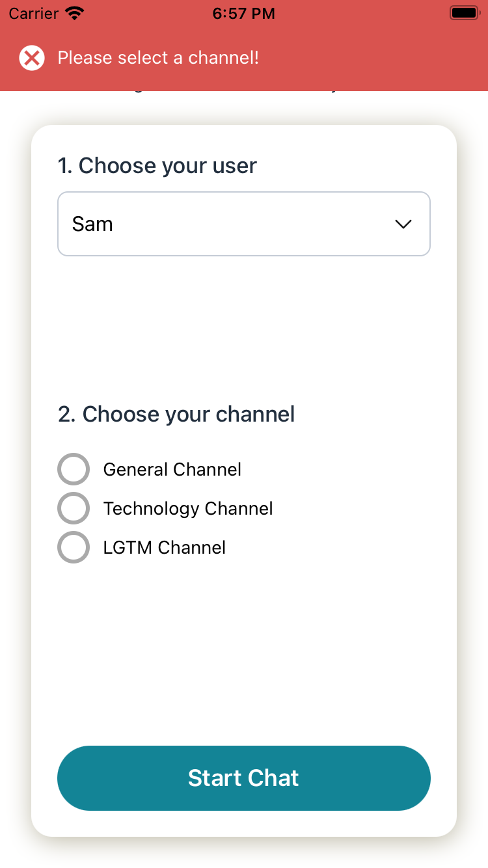488x868 pixels.
Task: Click the white circle icon in the error banner
Action: click(31, 58)
